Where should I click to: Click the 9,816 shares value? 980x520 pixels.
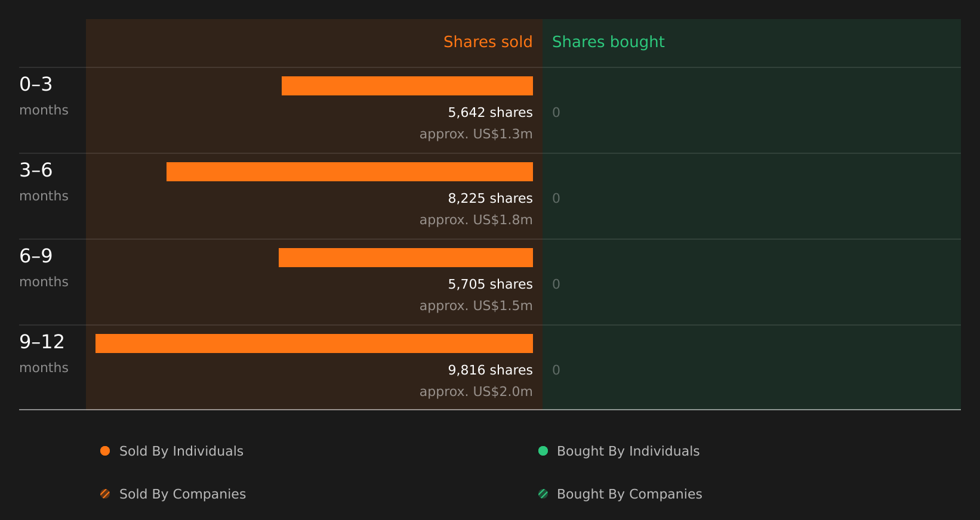(x=490, y=370)
